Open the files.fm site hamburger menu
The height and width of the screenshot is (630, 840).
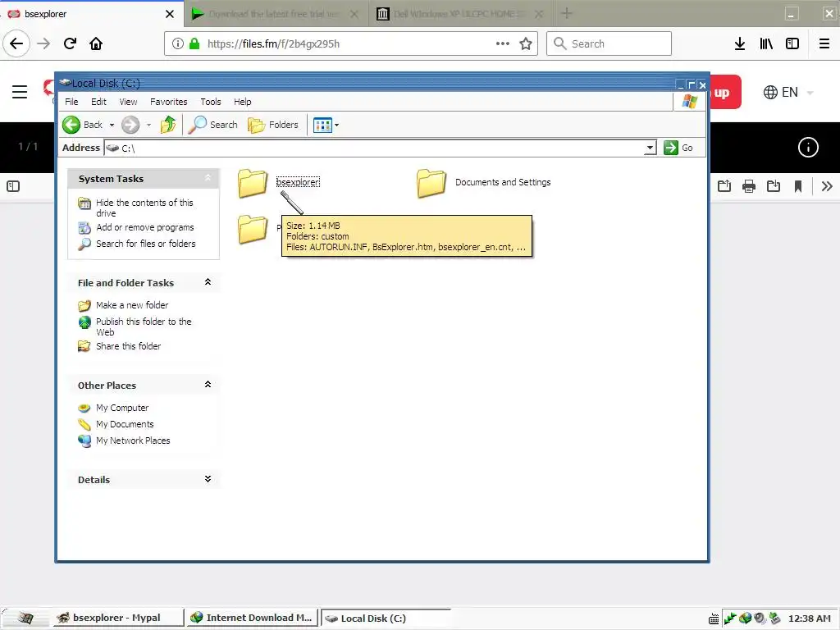20,92
